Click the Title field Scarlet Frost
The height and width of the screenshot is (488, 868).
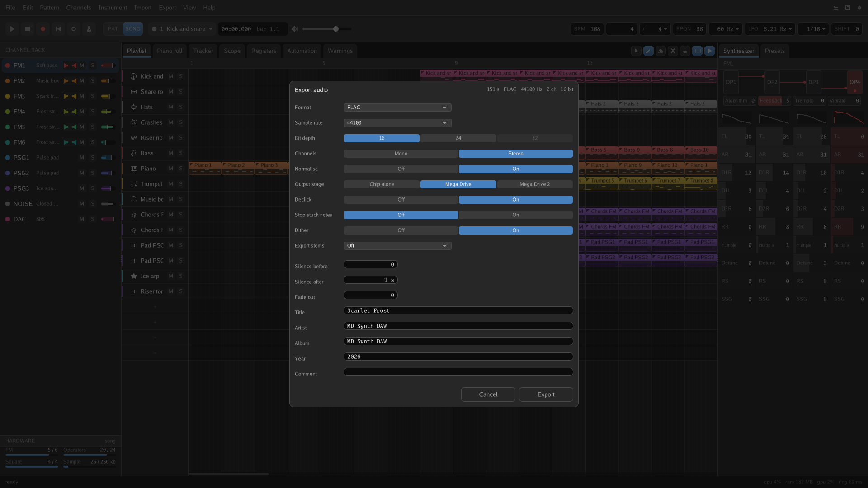pos(458,311)
